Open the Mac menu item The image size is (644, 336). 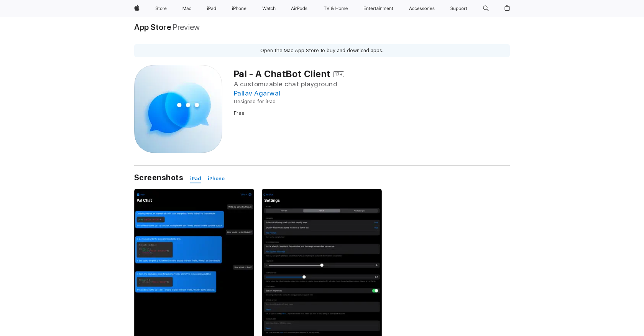point(187,8)
